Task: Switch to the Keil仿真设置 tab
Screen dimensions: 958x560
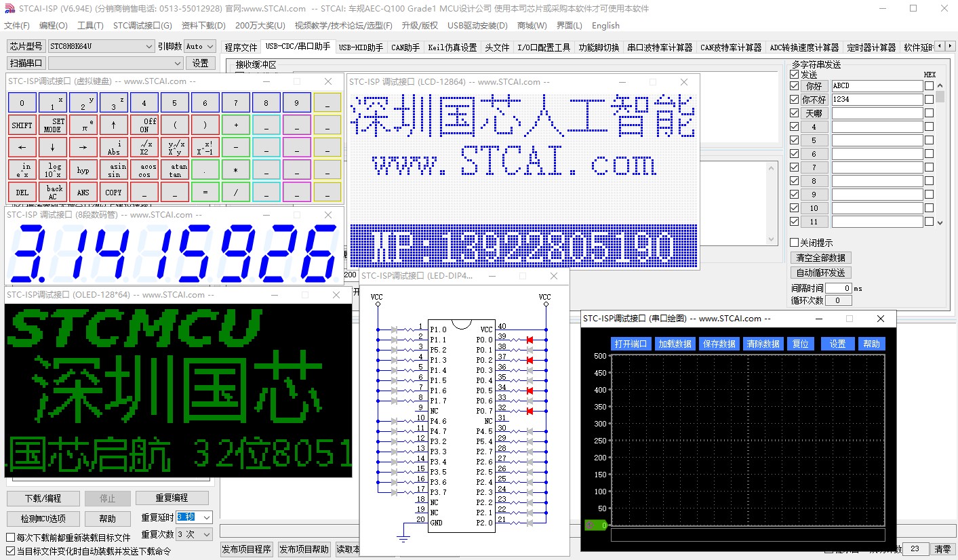Action: click(x=452, y=47)
